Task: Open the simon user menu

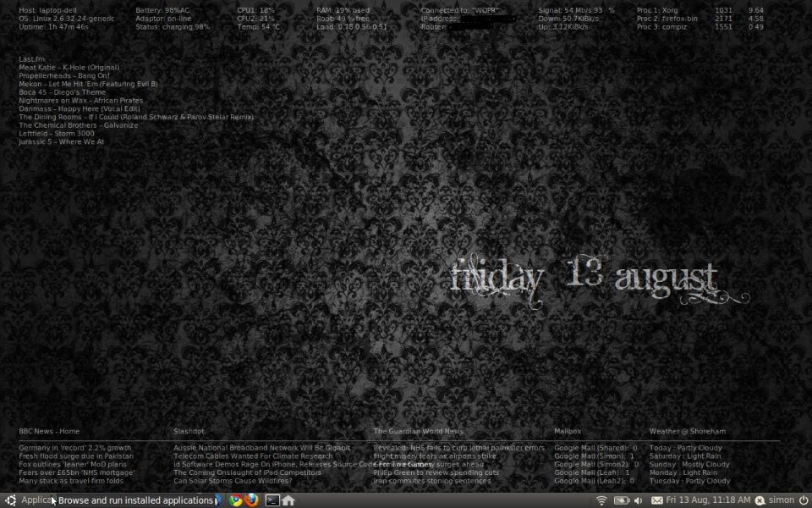Action: [x=781, y=500]
